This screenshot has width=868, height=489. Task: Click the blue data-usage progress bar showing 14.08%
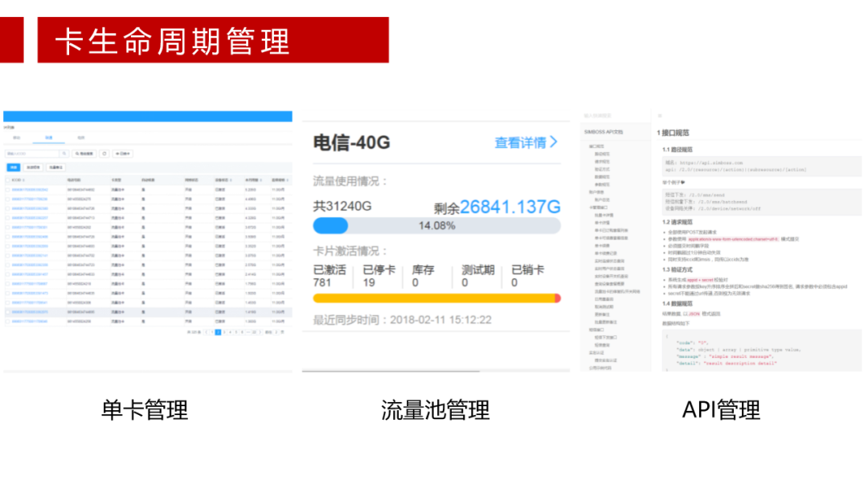coord(330,225)
